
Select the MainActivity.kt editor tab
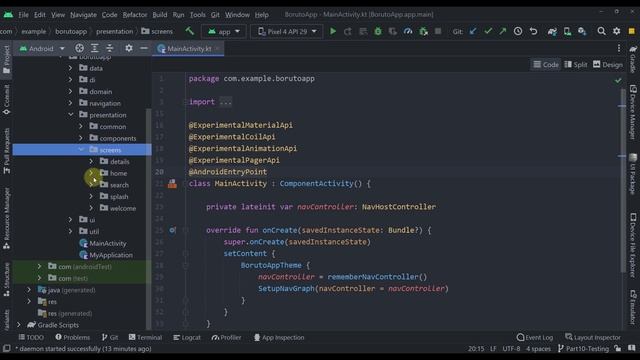pos(189,49)
